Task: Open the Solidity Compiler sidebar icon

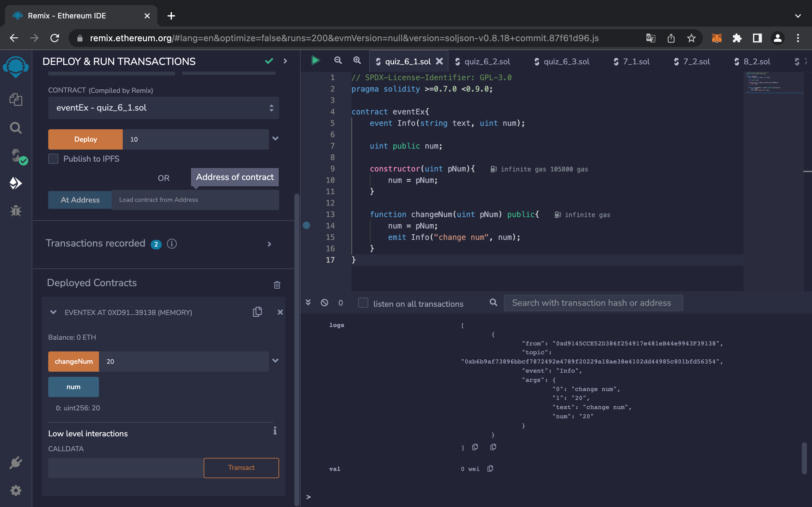Action: pyautogui.click(x=16, y=156)
